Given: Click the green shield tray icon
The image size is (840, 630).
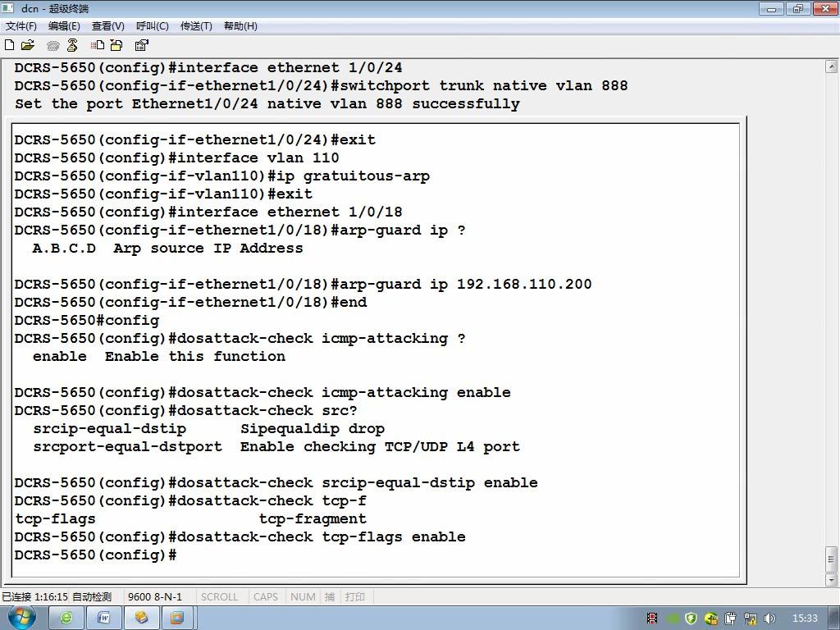Looking at the screenshot, I should coord(691,619).
